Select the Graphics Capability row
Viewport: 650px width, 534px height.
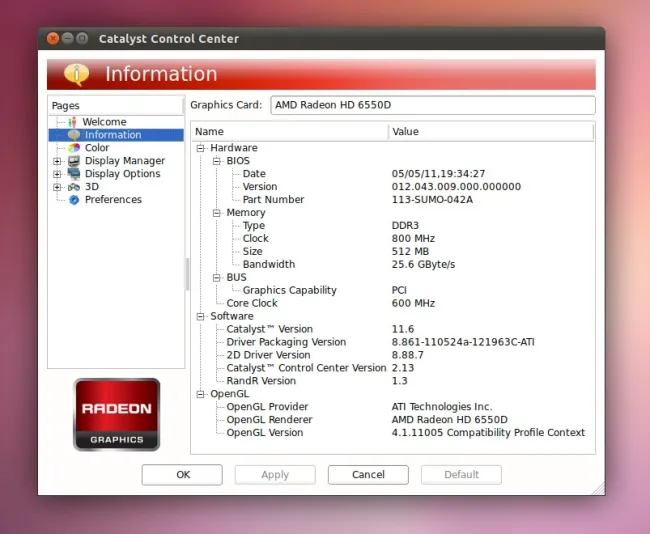click(x=393, y=290)
